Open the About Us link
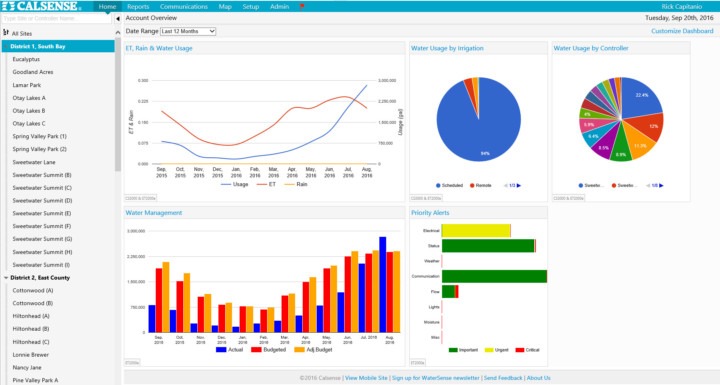The width and height of the screenshot is (720, 385). 539,378
